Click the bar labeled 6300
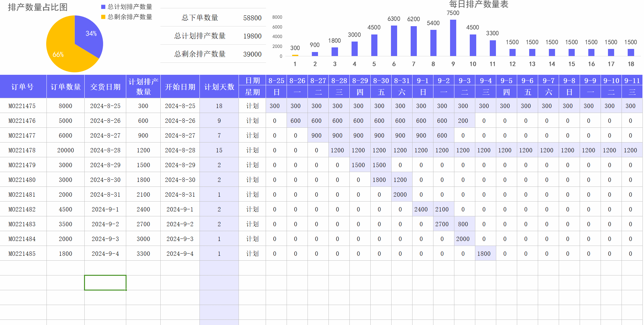Viewport: 644px width, 325px height. click(394, 41)
